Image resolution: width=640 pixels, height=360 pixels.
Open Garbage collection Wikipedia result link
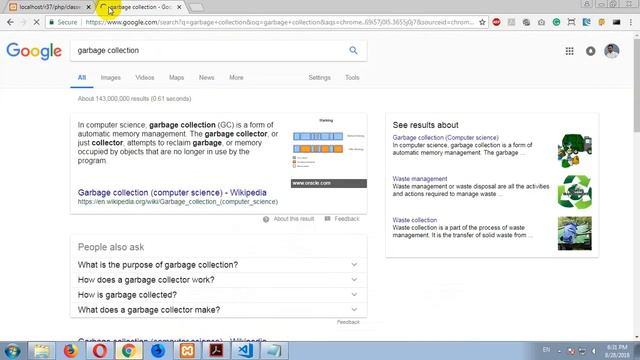click(172, 193)
